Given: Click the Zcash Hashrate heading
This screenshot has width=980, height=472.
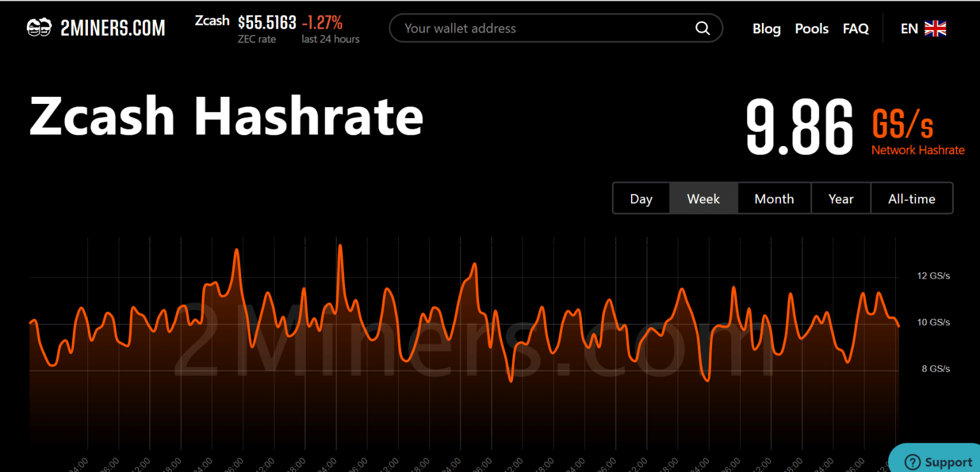Looking at the screenshot, I should tap(226, 117).
